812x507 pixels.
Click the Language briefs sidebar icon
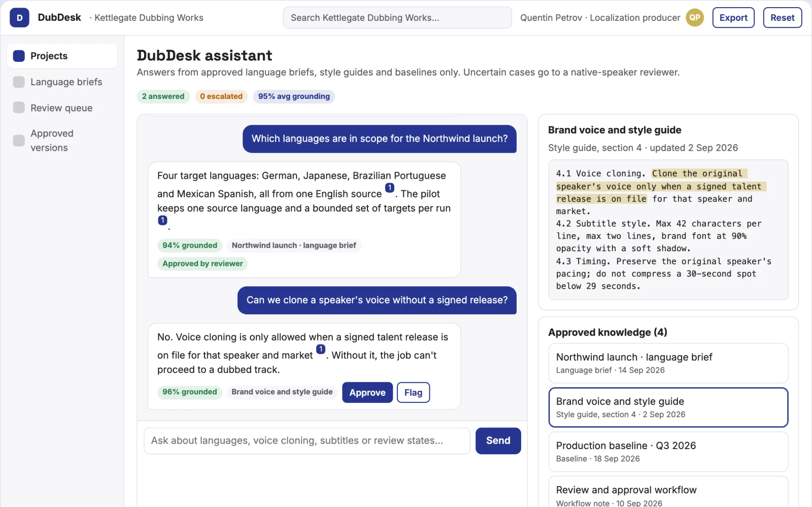(x=19, y=82)
